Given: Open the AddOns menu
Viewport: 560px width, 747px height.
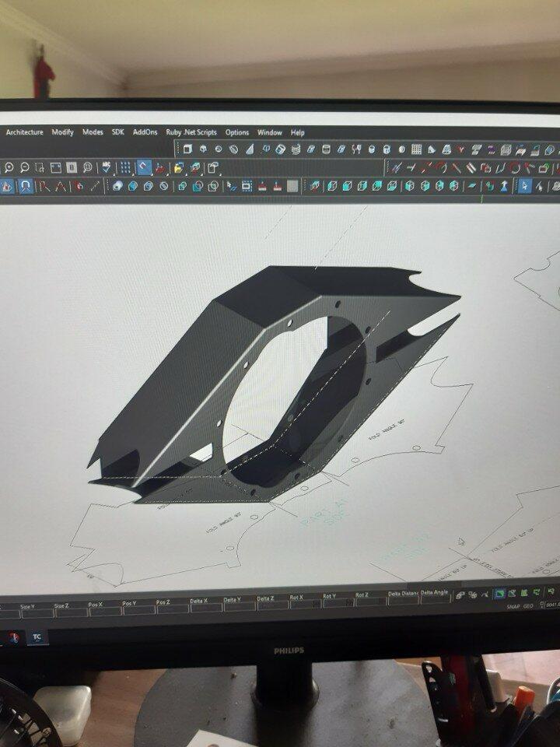Looking at the screenshot, I should [x=145, y=132].
